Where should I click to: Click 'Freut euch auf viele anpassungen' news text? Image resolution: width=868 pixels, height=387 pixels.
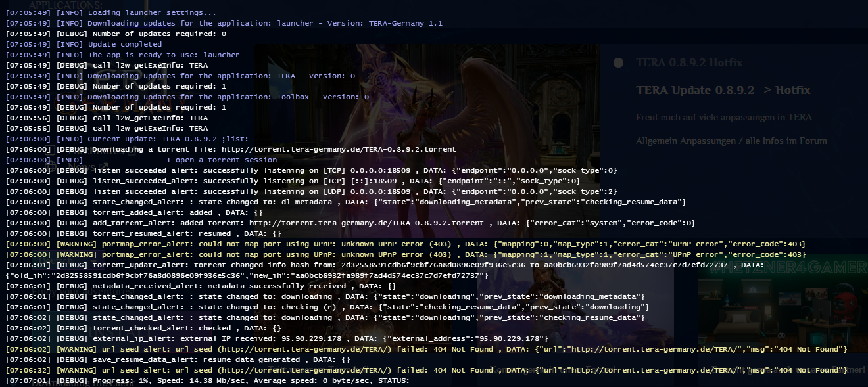(x=723, y=117)
